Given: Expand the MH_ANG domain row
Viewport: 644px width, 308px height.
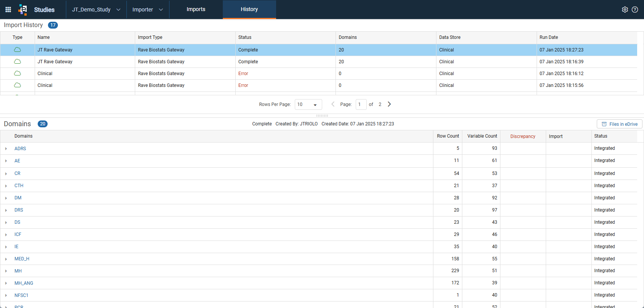Looking at the screenshot, I should pyautogui.click(x=6, y=283).
